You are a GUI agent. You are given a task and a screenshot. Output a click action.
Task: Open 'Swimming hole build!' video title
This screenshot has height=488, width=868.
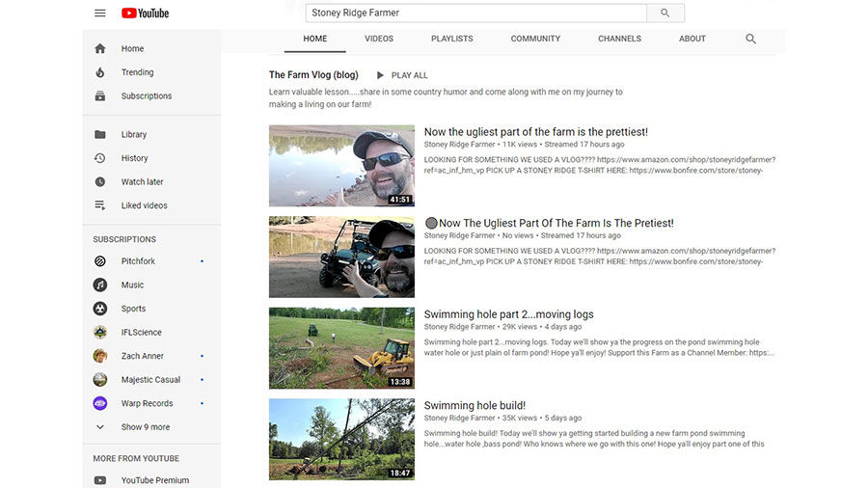[475, 406]
